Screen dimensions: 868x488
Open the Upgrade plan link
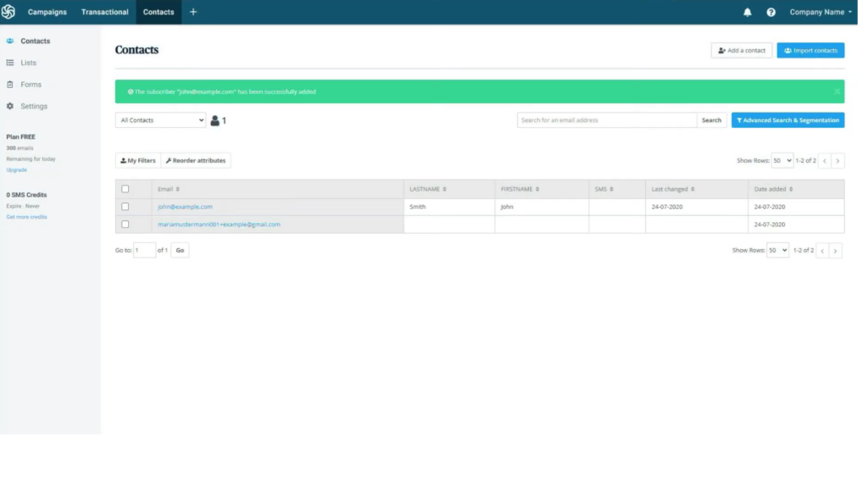click(17, 169)
